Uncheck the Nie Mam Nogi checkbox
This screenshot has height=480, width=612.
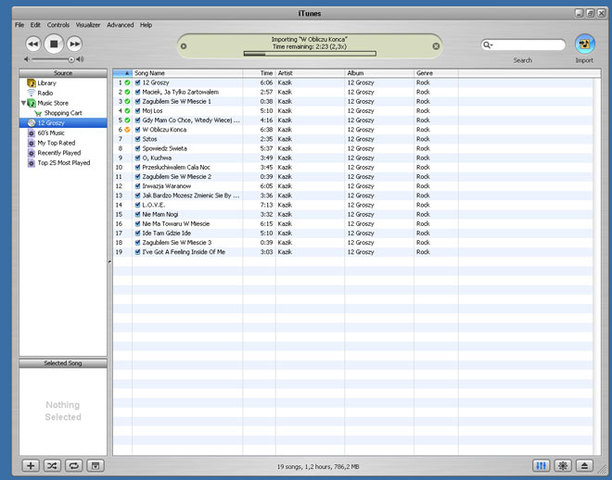137,214
